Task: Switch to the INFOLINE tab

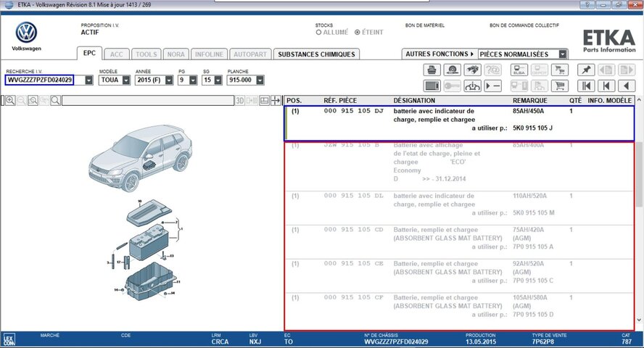Action: (209, 54)
